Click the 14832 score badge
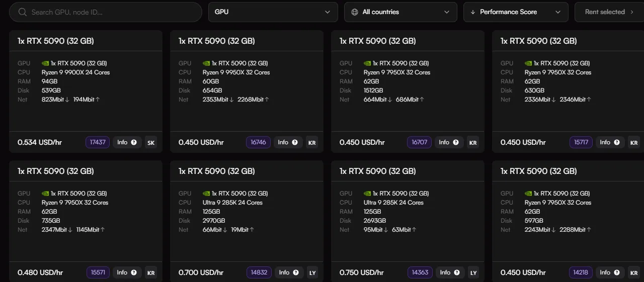The image size is (644, 282). tap(259, 272)
